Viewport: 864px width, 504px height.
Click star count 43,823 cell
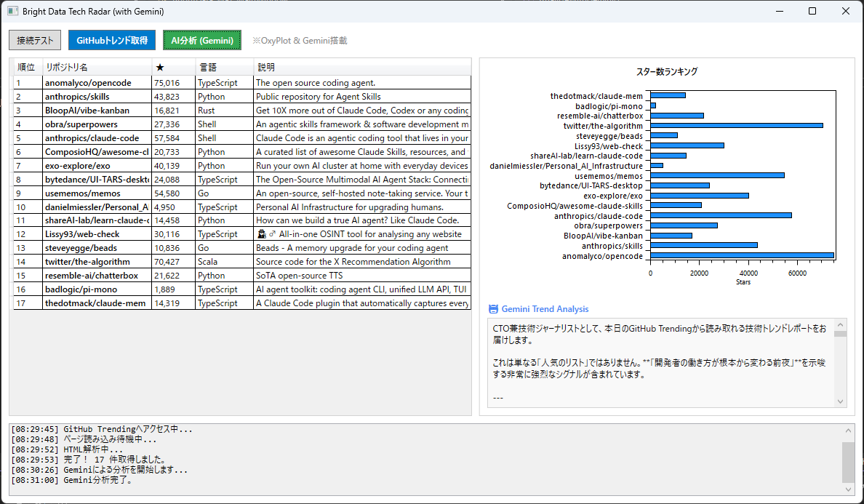point(173,97)
